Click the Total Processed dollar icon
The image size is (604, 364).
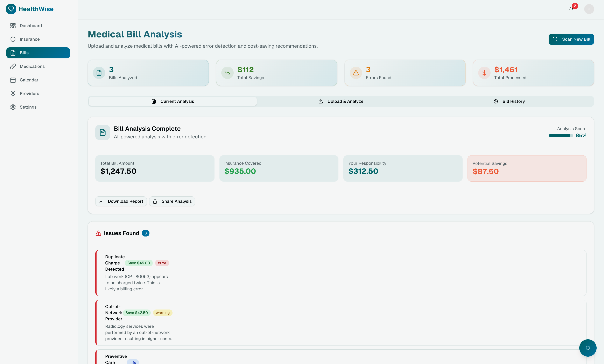point(484,73)
